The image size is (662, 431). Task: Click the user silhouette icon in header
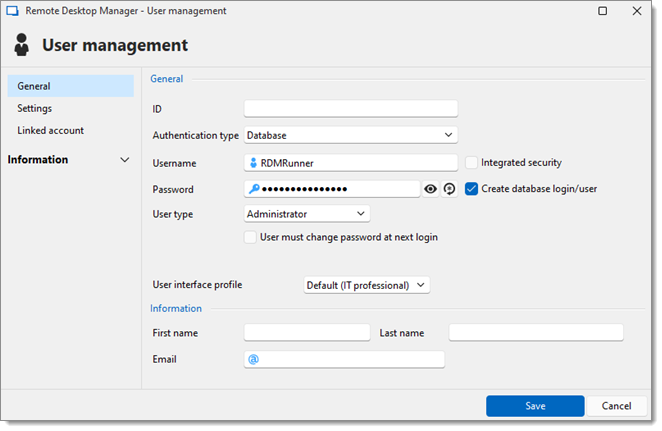tap(22, 45)
